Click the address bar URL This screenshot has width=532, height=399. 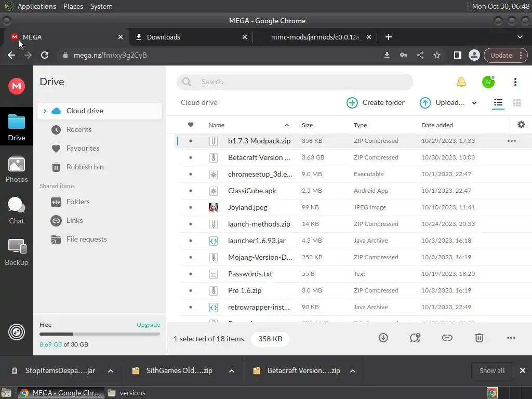(x=110, y=55)
